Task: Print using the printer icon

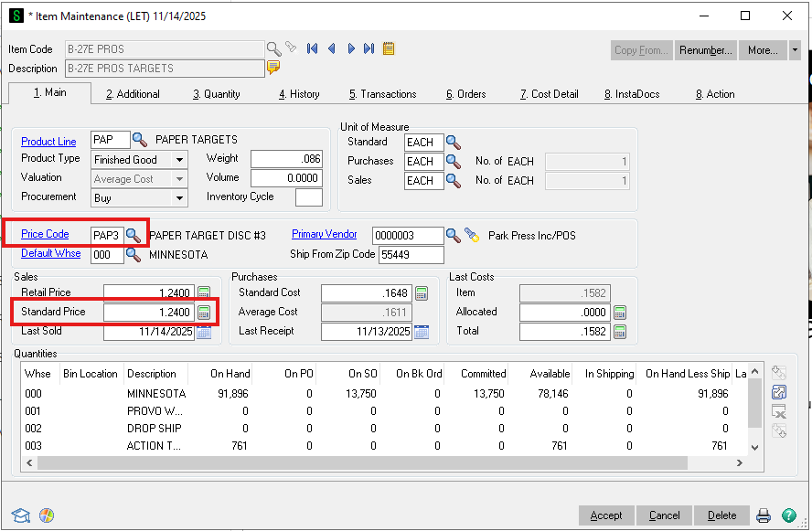Action: [764, 515]
